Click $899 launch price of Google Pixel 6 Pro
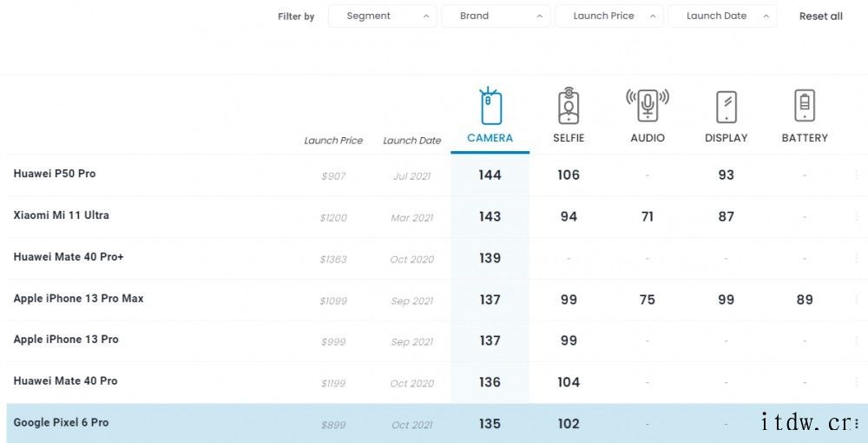 [x=333, y=426]
